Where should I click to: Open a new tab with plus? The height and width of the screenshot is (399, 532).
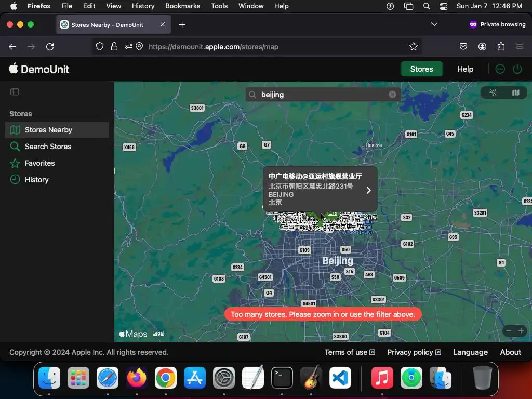click(182, 25)
